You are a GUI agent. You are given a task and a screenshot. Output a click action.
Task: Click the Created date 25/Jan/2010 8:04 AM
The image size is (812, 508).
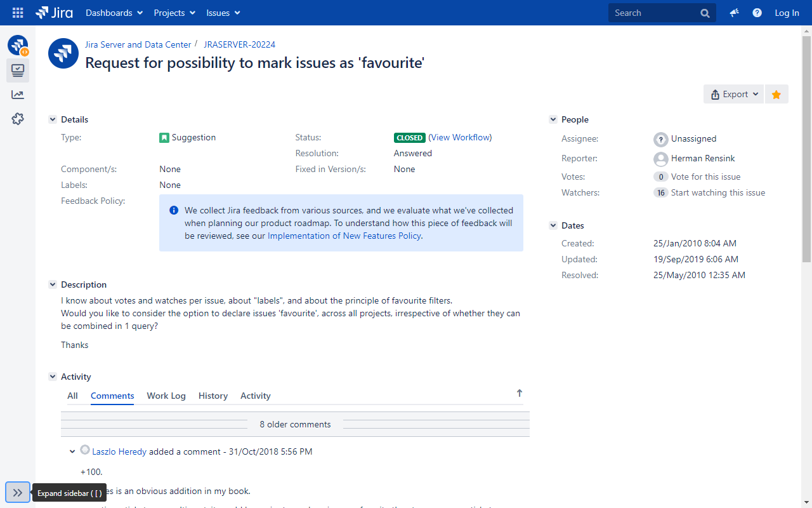coord(695,243)
